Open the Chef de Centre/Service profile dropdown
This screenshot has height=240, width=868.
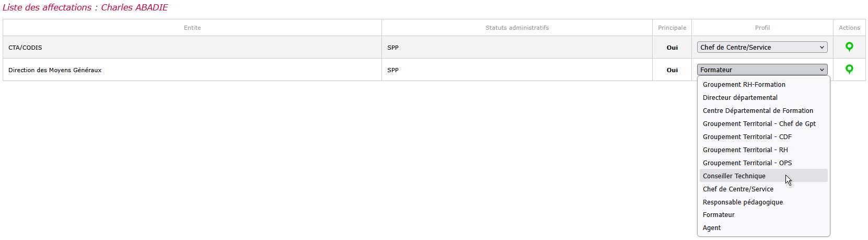(762, 47)
